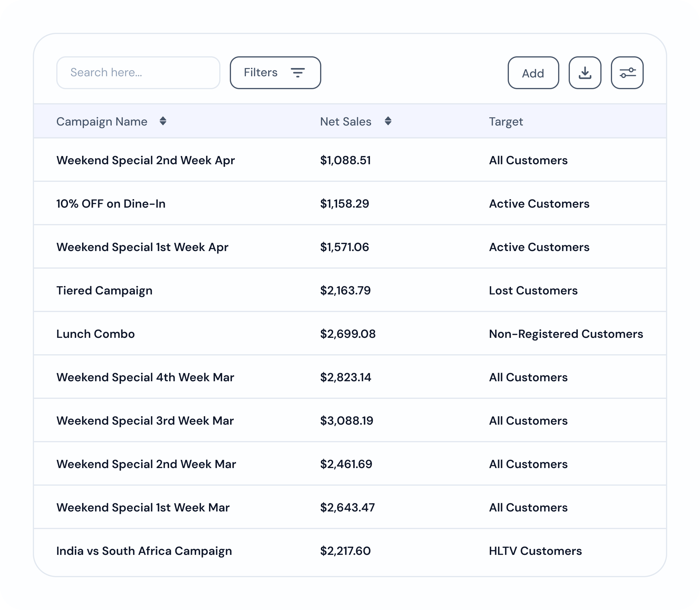Click the $2,643.47 net sales value
The width and height of the screenshot is (700, 610).
pyautogui.click(x=347, y=508)
